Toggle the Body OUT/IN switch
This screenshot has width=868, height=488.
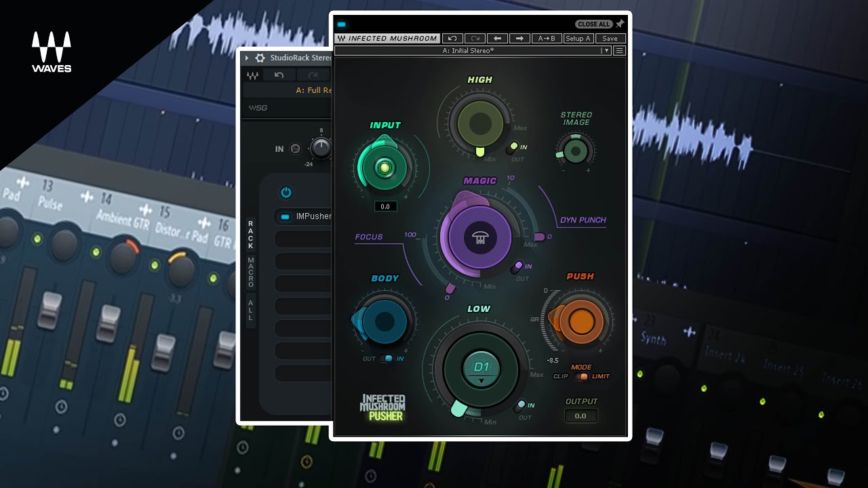[x=387, y=359]
